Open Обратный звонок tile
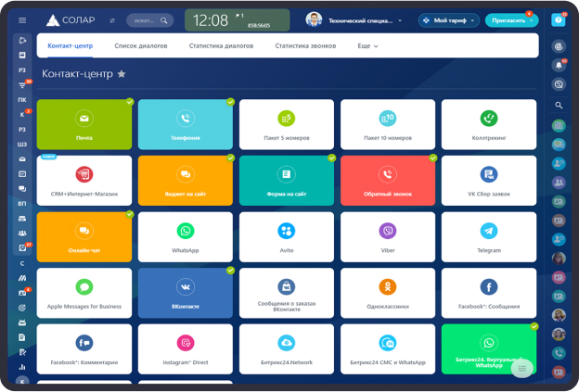Image resolution: width=579 pixels, height=392 pixels. coord(388,181)
